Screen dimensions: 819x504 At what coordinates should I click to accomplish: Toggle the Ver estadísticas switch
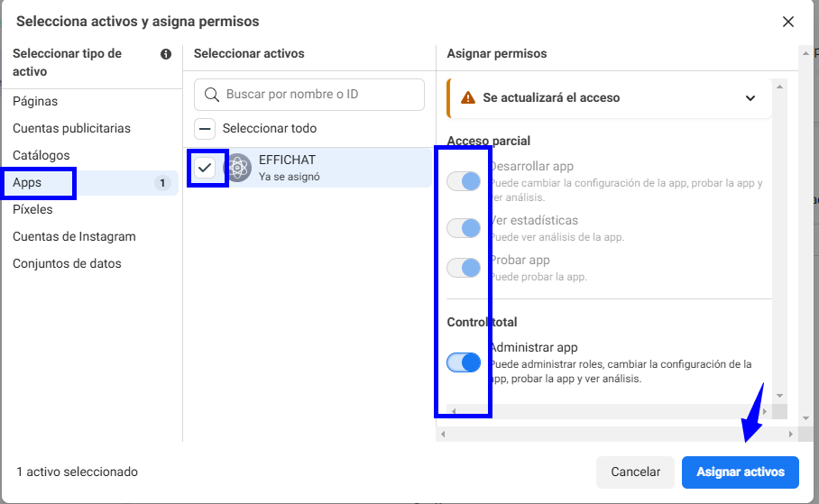point(464,228)
